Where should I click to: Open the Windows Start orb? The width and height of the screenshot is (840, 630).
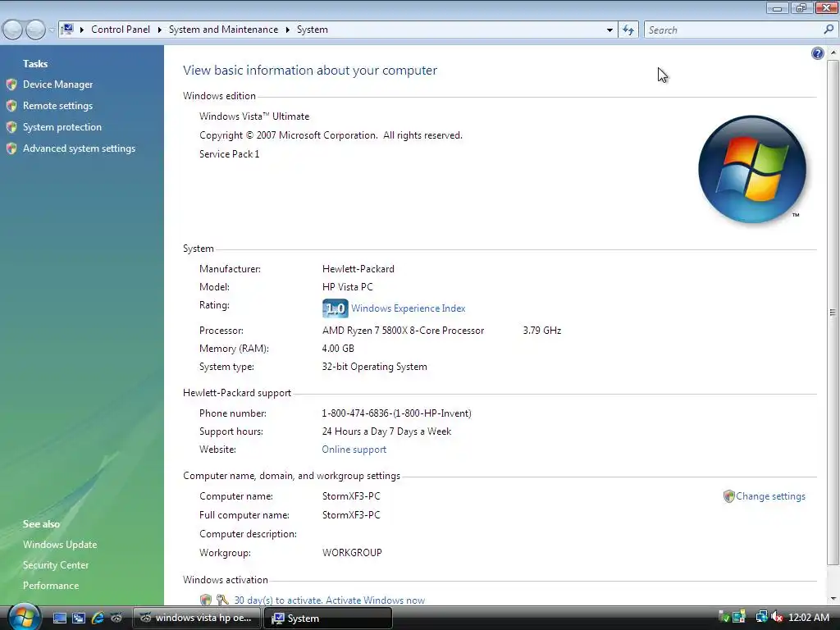click(24, 616)
